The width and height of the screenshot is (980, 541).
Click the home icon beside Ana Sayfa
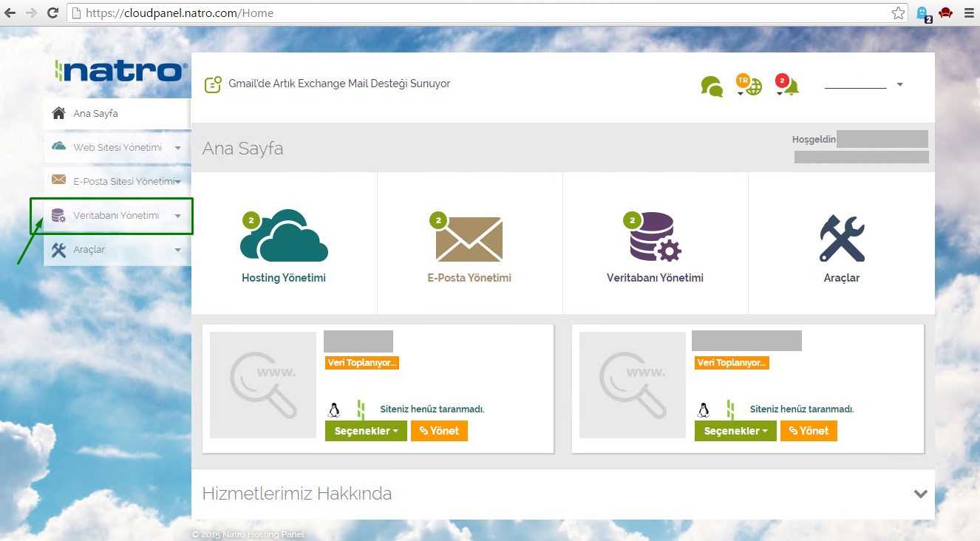pyautogui.click(x=58, y=113)
